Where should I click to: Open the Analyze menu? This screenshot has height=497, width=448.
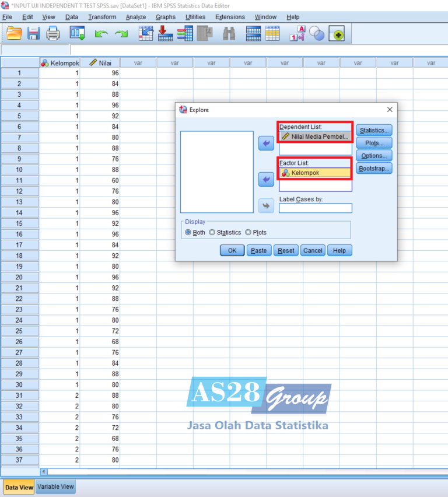(136, 17)
